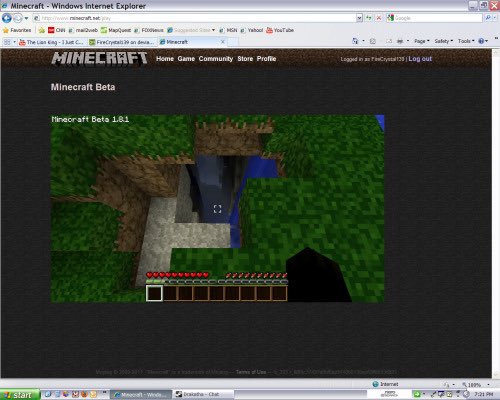
Task: Open the Home page on Minecraft site
Action: click(165, 59)
